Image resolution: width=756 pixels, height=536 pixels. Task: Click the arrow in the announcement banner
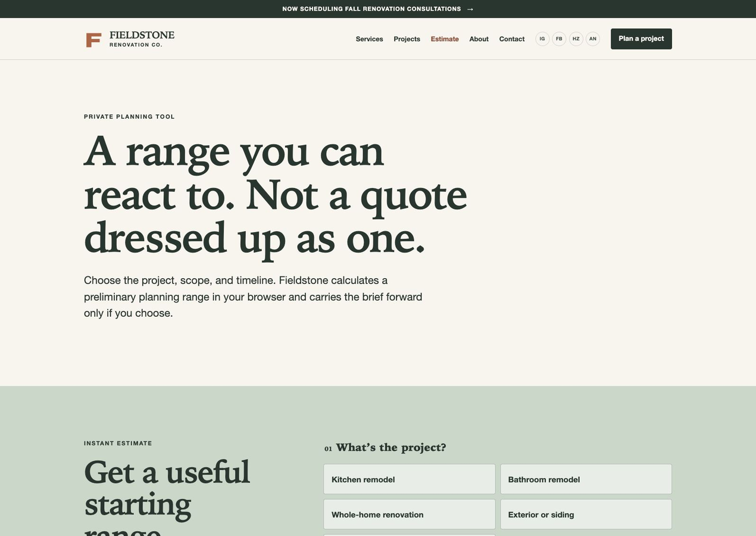click(470, 9)
